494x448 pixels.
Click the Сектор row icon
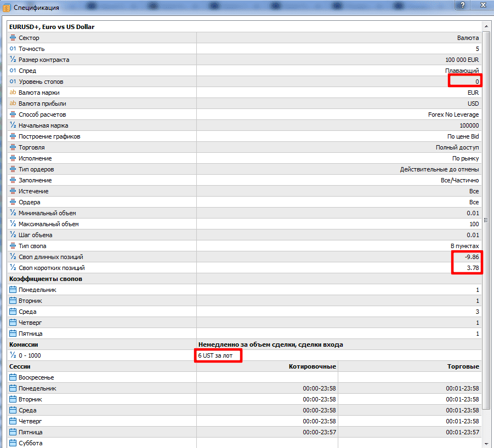click(x=13, y=38)
